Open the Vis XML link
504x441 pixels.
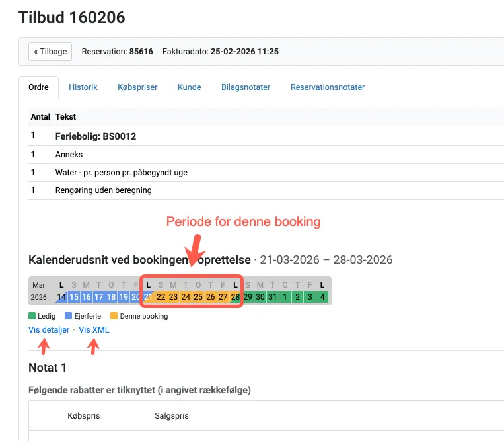(x=94, y=330)
